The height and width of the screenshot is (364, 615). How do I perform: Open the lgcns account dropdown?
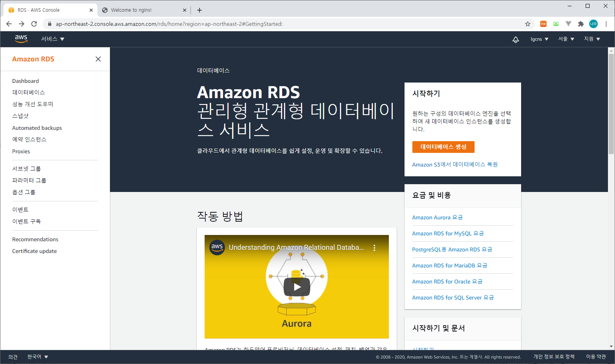pos(539,39)
